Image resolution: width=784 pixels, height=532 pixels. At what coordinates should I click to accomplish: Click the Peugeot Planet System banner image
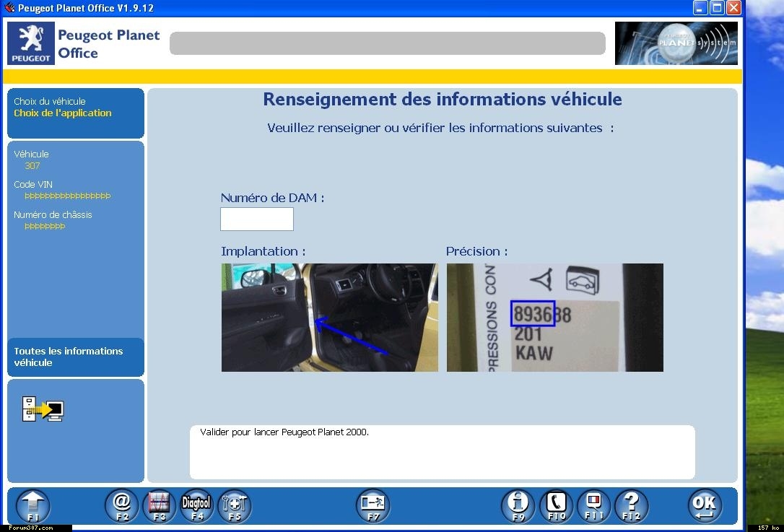(676, 43)
